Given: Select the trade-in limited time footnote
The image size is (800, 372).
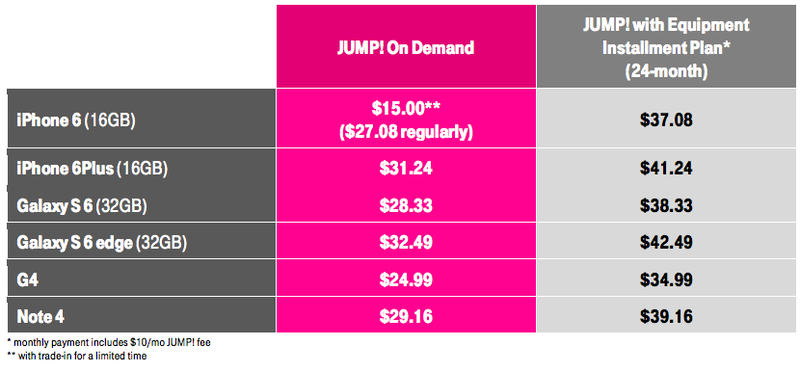Looking at the screenshot, I should pos(77,356).
